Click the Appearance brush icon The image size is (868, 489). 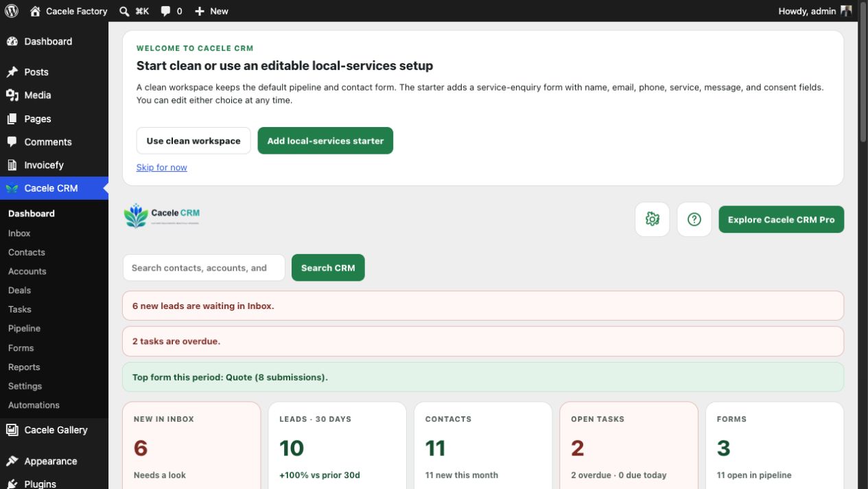12,462
